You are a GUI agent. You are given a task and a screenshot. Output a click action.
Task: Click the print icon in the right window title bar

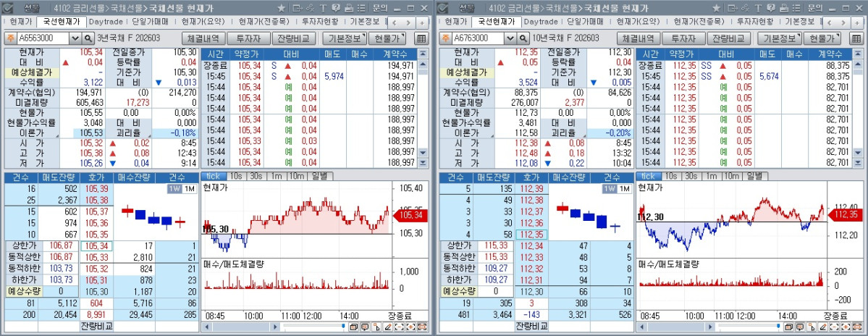(784, 8)
